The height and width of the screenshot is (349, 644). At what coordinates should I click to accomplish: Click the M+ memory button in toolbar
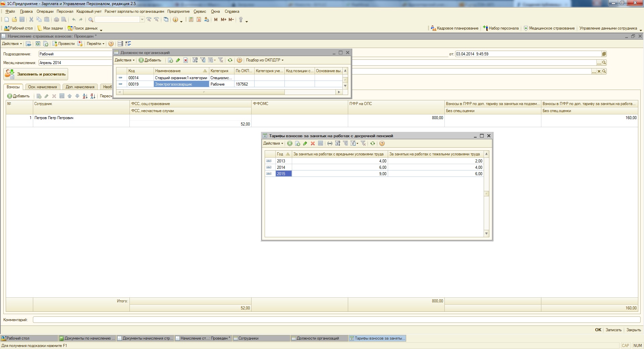click(223, 20)
